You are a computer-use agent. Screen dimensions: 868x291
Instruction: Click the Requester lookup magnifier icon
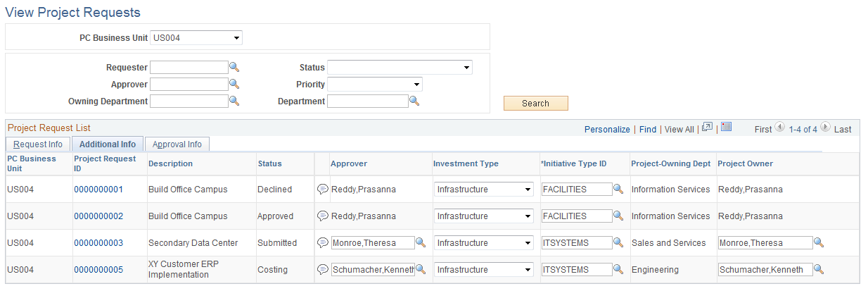pos(235,68)
